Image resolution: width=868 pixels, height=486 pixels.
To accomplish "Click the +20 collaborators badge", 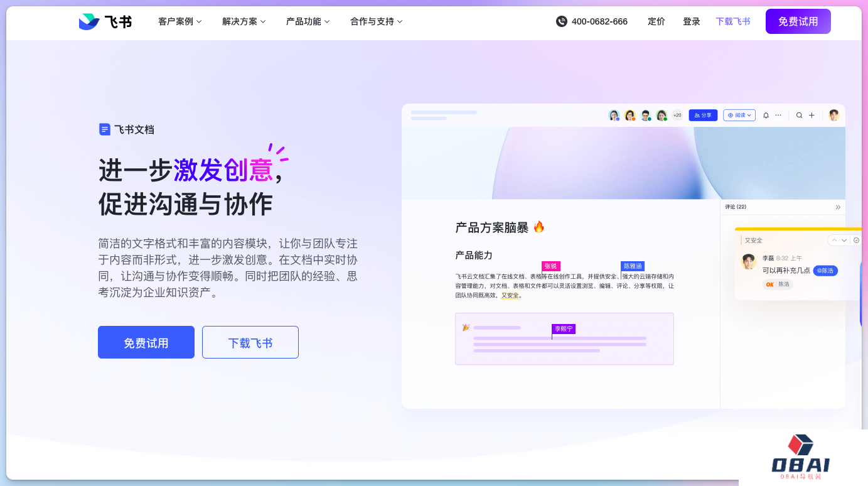I will (677, 116).
